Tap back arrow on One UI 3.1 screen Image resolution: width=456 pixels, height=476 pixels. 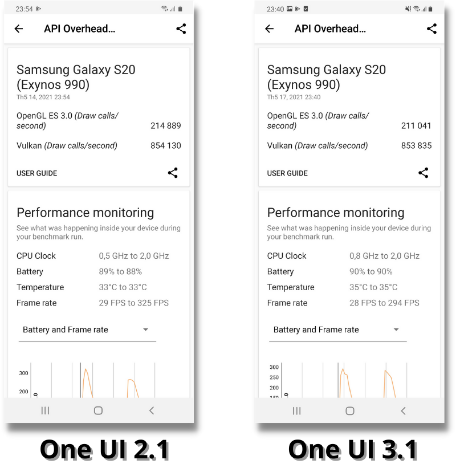click(270, 29)
